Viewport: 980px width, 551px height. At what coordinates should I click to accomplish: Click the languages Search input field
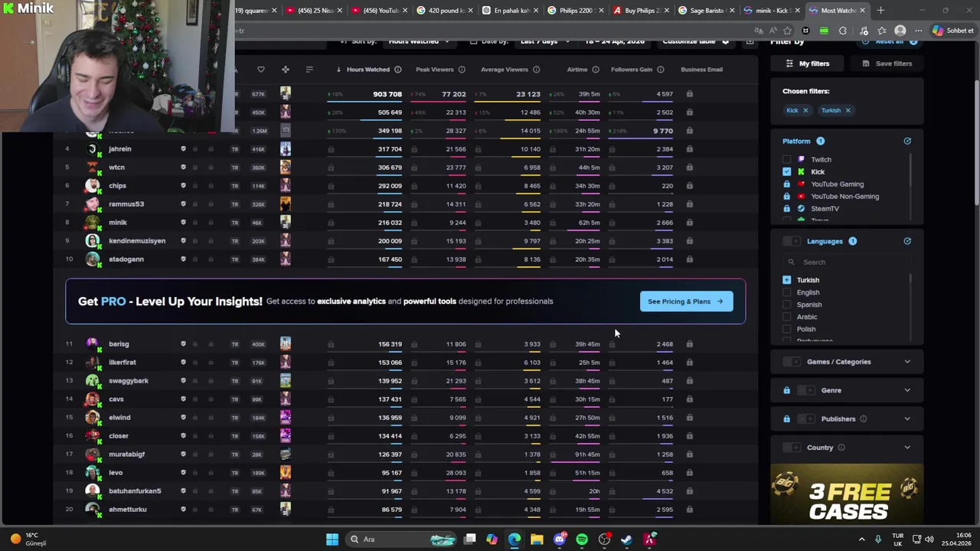[x=846, y=262]
